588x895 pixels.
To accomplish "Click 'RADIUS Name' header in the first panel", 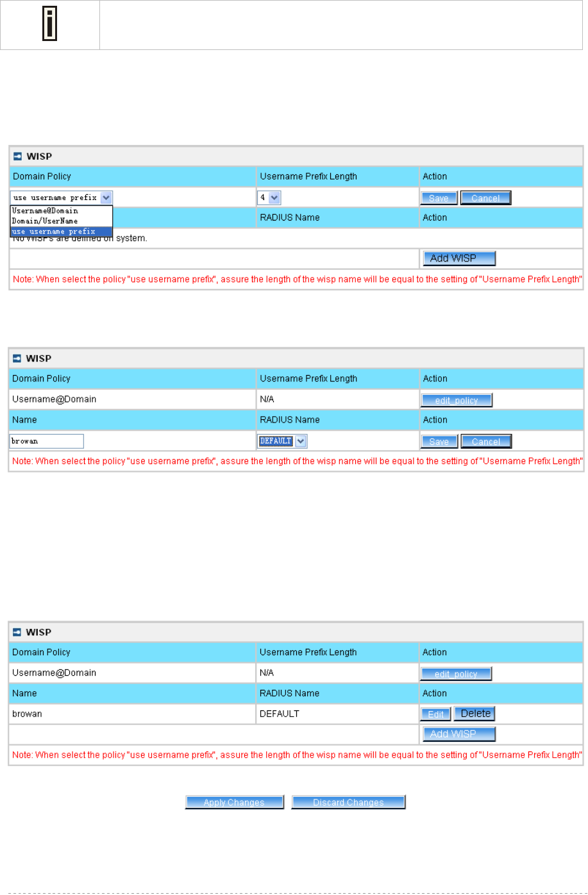I will 290,217.
